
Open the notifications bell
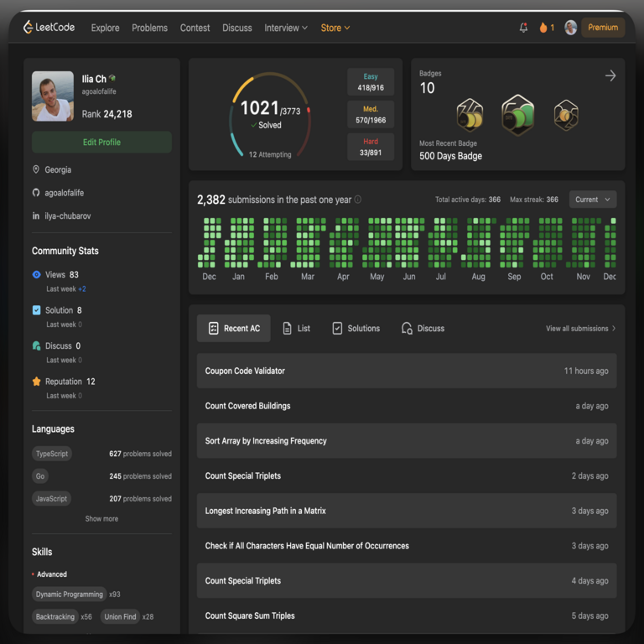tap(524, 28)
